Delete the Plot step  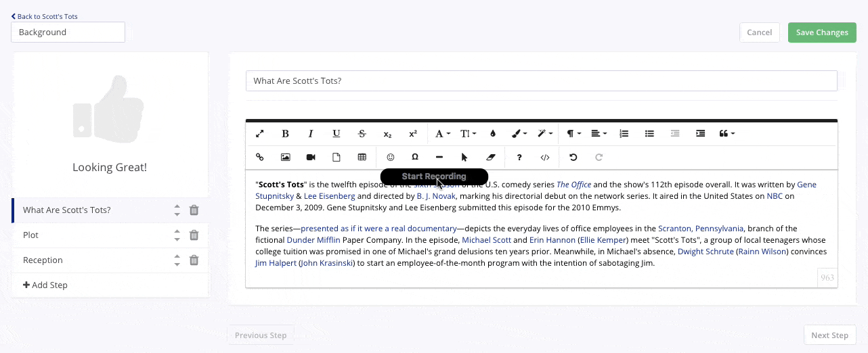(194, 235)
